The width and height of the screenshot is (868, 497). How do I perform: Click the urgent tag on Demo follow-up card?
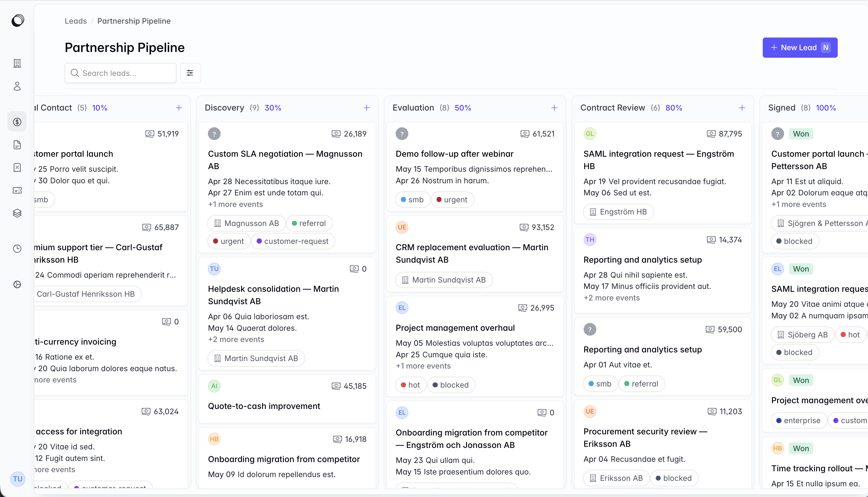pyautogui.click(x=452, y=200)
